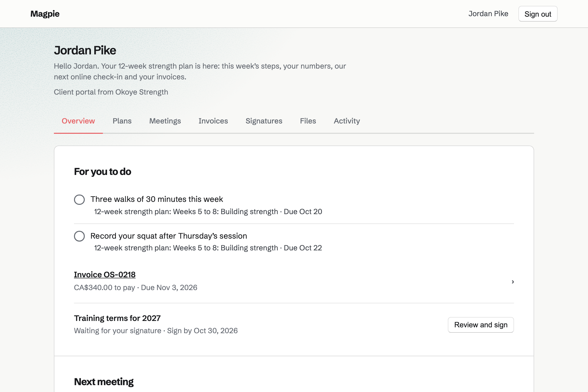Screen dimensions: 588x392
Task: Open the Invoices tab
Action: pyautogui.click(x=213, y=121)
